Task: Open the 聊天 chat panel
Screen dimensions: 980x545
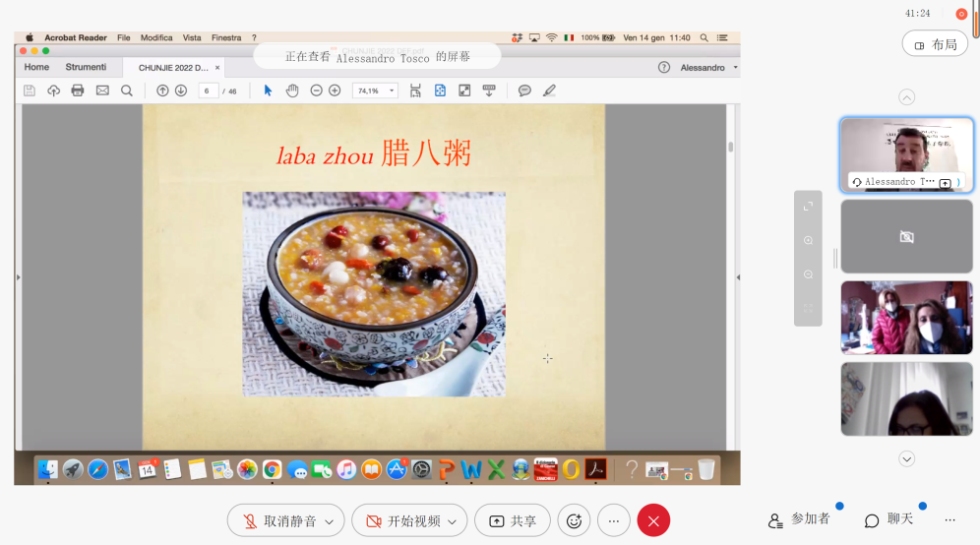Action: 888,519
